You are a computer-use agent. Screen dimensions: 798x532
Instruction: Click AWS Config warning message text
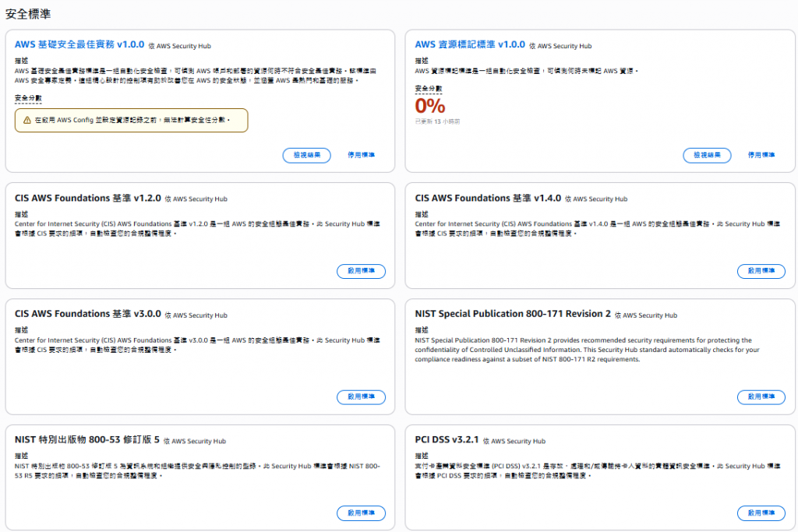point(132,120)
